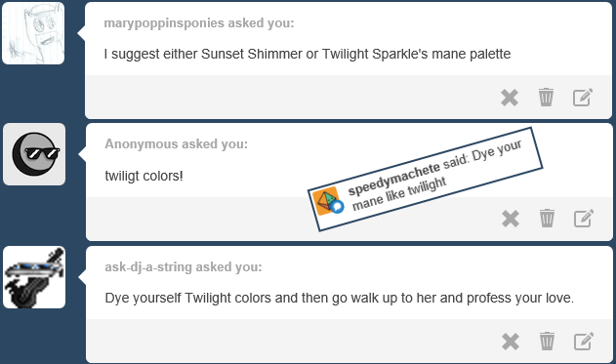This screenshot has width=616, height=364.
Task: Click the Anonymous asked you label
Action: [176, 144]
